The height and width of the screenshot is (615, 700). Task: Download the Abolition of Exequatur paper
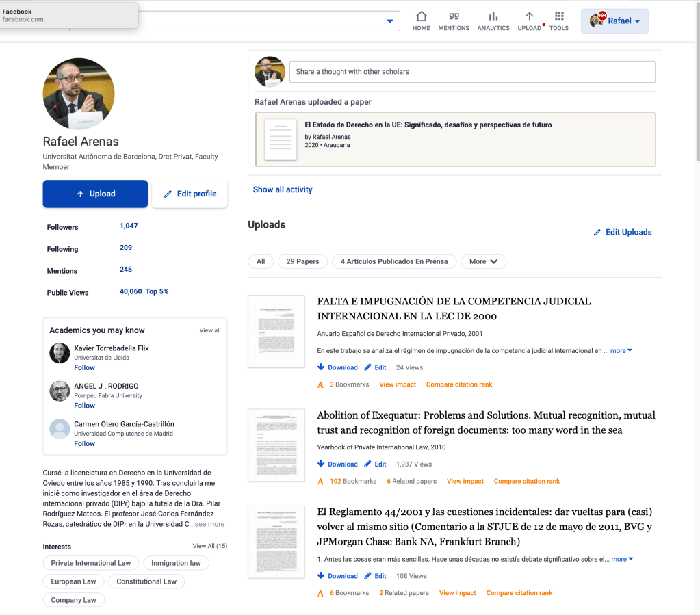[337, 464]
